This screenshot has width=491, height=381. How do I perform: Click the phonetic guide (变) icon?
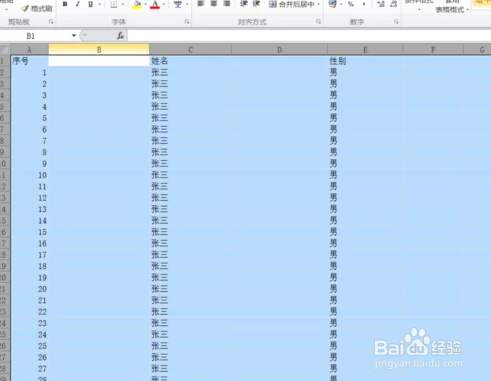(x=178, y=4)
